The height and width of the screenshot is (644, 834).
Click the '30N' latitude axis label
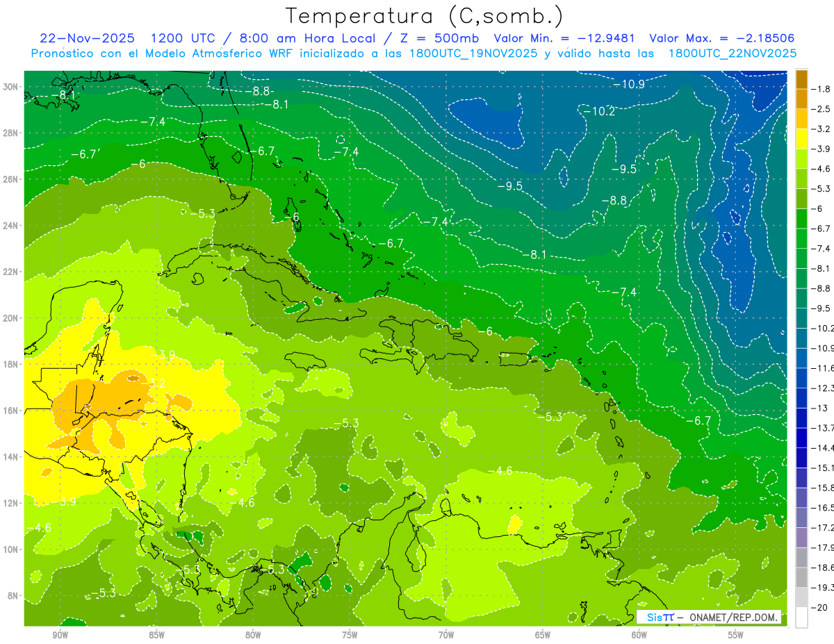tap(11, 87)
